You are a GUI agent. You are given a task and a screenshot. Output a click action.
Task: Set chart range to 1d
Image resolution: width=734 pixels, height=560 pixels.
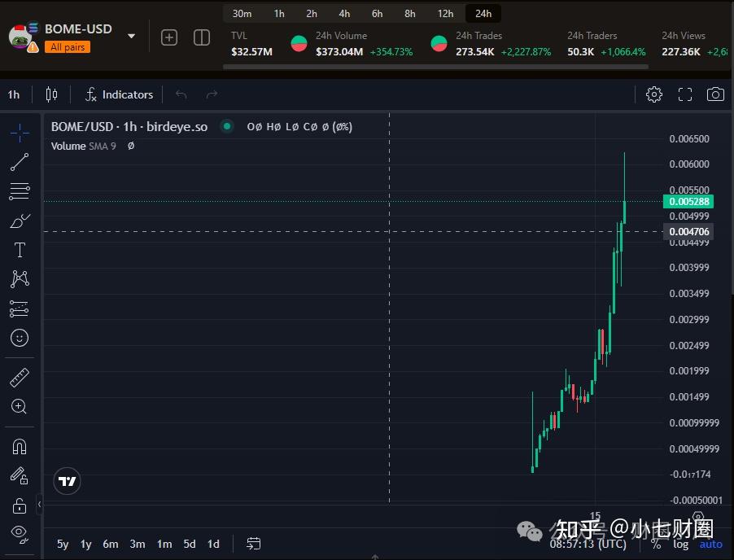pos(213,544)
